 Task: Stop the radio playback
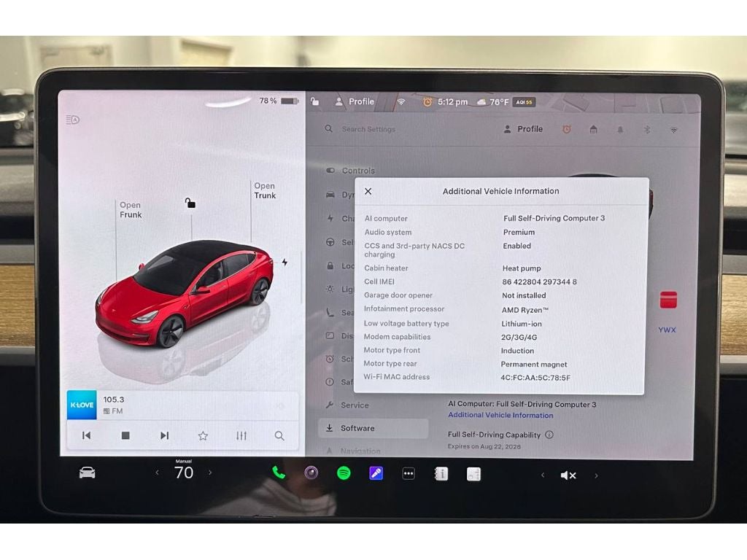(125, 435)
